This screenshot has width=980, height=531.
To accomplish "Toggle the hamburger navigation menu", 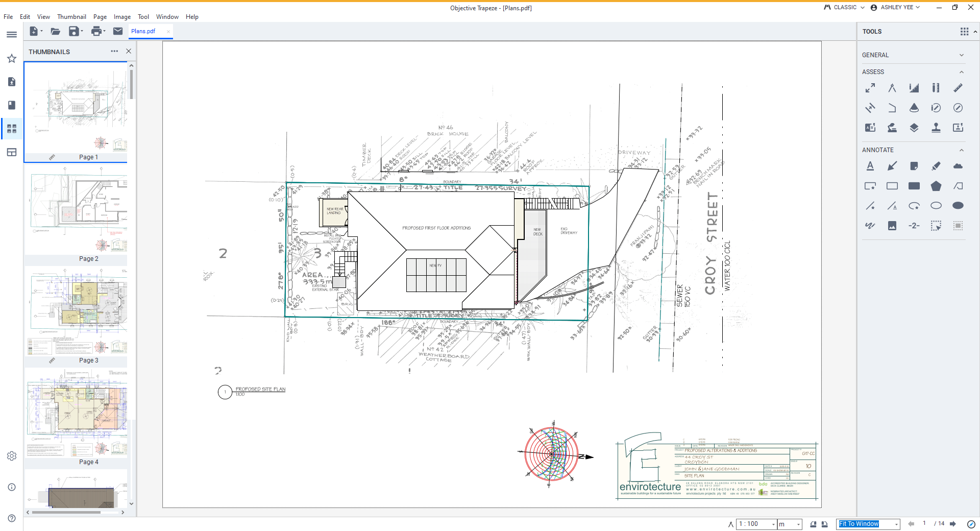I will coord(12,35).
